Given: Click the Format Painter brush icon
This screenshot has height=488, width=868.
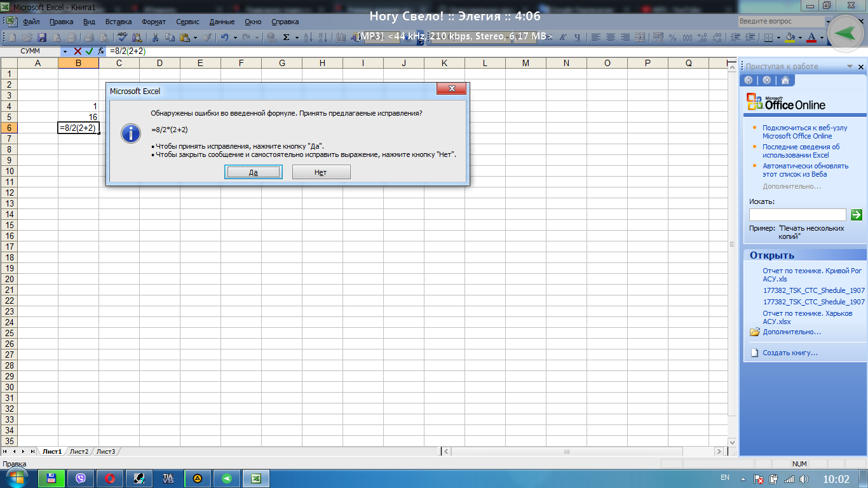Looking at the screenshot, I should [x=207, y=37].
